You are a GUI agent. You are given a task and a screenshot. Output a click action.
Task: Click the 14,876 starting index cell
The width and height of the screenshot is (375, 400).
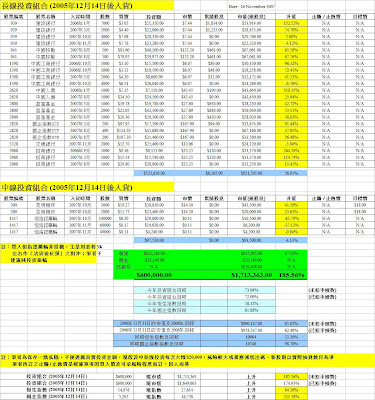tap(124, 389)
